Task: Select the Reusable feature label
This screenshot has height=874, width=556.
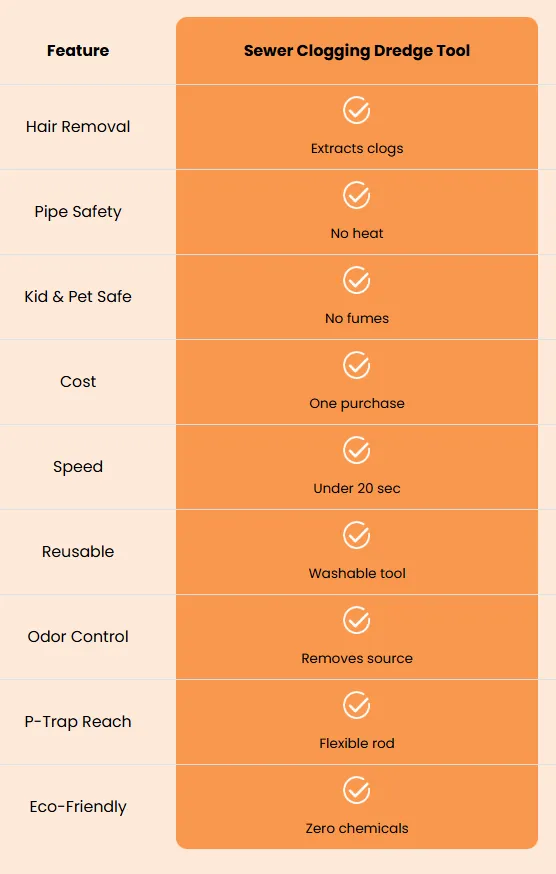Action: coord(78,552)
